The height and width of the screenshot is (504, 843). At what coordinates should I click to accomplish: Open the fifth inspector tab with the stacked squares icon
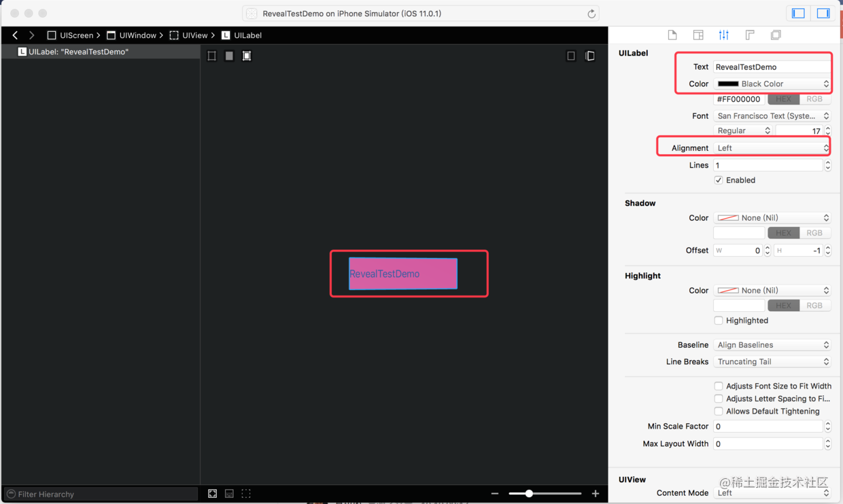point(776,35)
